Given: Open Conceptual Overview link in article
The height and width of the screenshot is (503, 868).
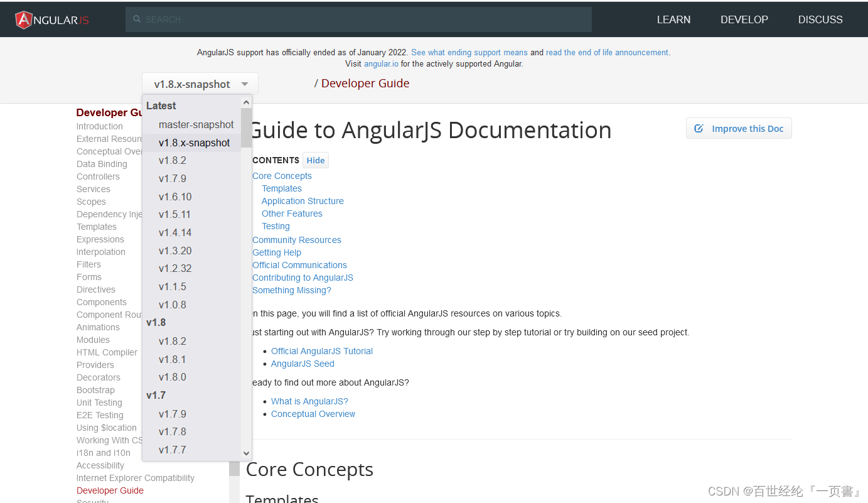Looking at the screenshot, I should click(x=313, y=414).
